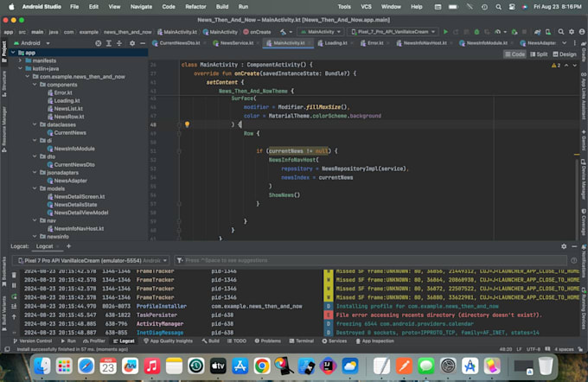Click the profiler gauge run icon
Image resolution: width=588 pixels, height=382 pixels.
tap(497, 32)
